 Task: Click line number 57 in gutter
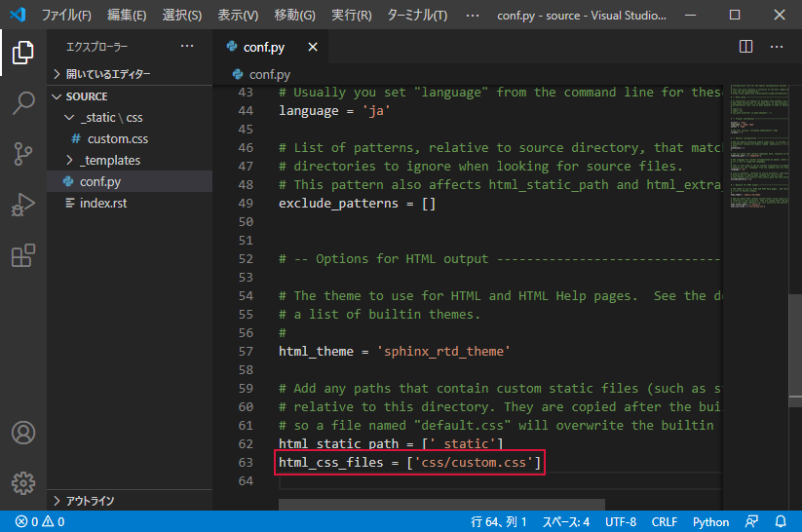coord(246,352)
